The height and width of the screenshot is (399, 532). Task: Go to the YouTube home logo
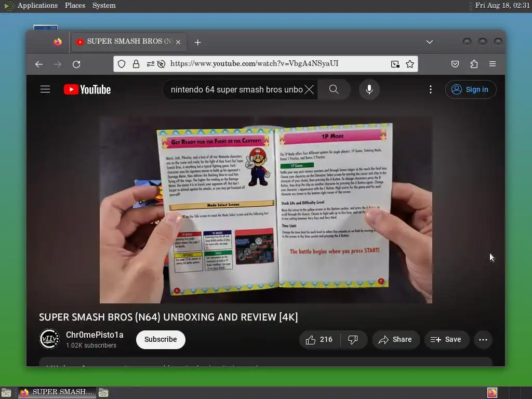click(x=87, y=89)
